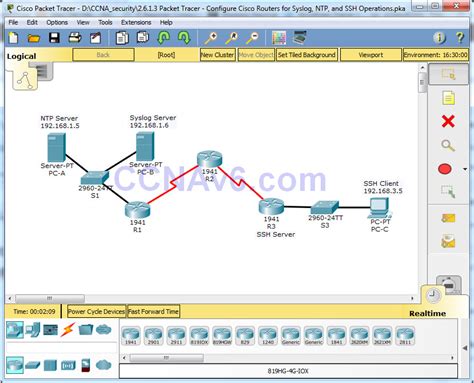Open the Help menu
Screen dimensions: 474x383
click(166, 22)
